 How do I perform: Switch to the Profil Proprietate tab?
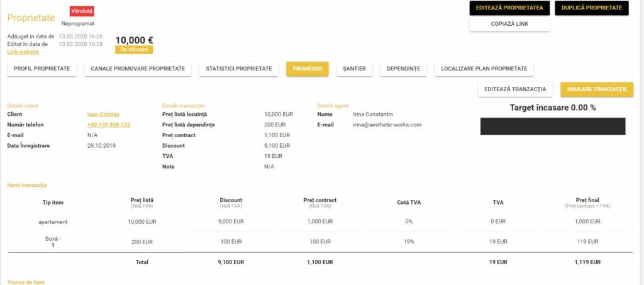pyautogui.click(x=42, y=69)
